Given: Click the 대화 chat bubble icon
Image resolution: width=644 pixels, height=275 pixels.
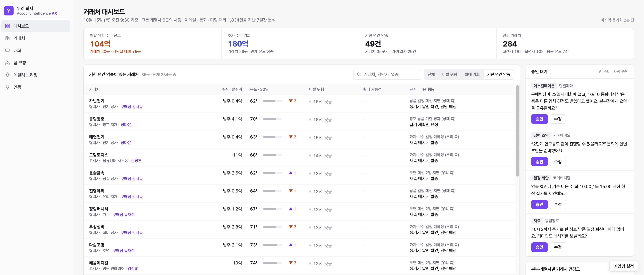Looking at the screenshot, I should coord(7,50).
